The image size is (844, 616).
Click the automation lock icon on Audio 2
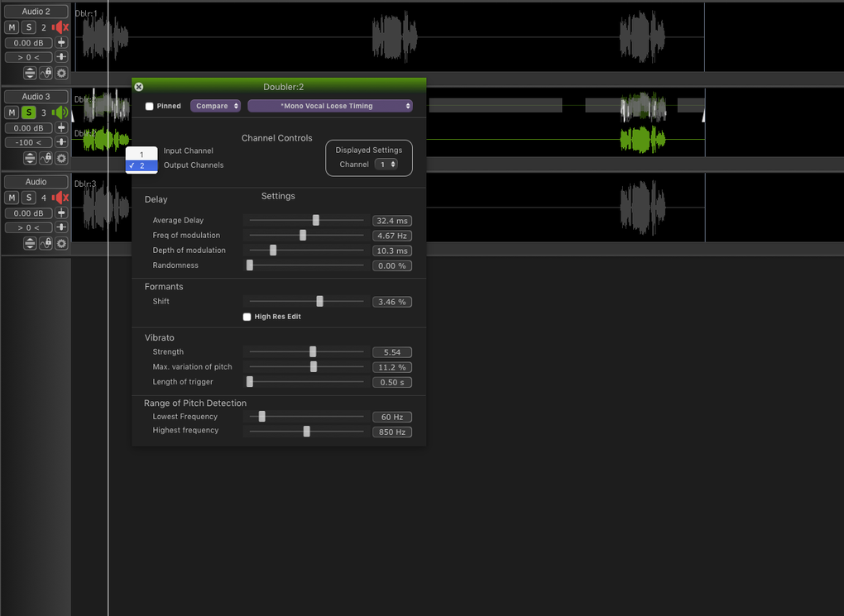(x=46, y=73)
